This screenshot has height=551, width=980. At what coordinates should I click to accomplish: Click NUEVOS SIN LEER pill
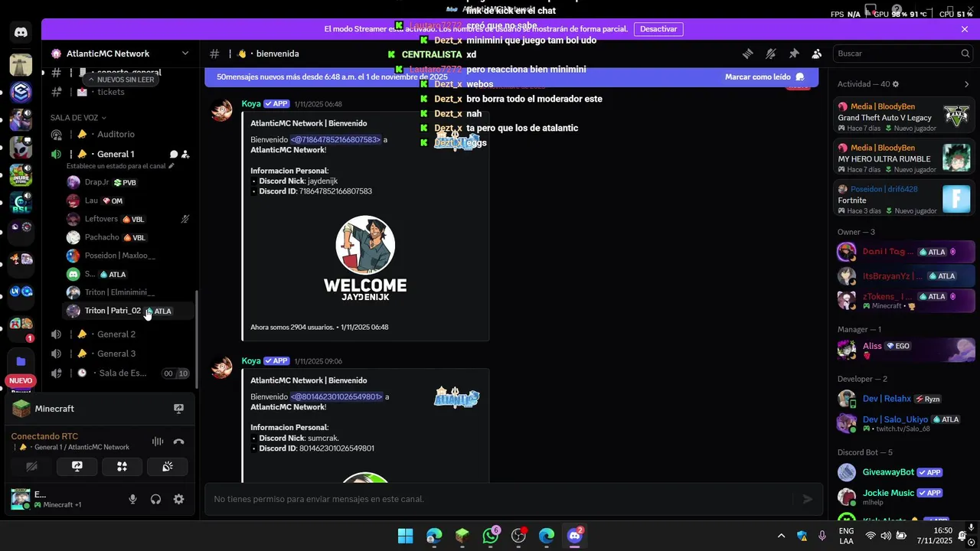click(x=121, y=80)
